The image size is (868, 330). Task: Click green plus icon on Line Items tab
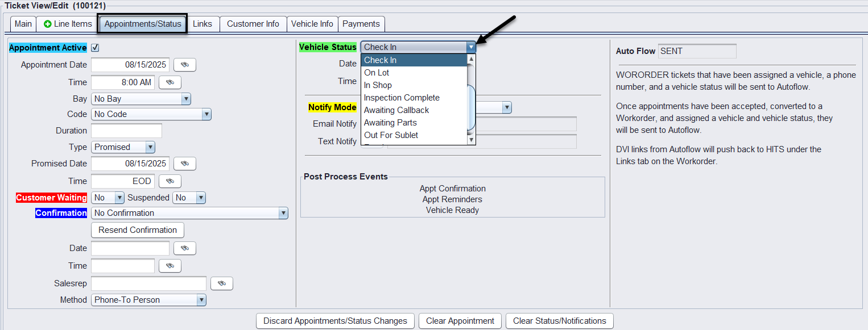click(x=48, y=24)
